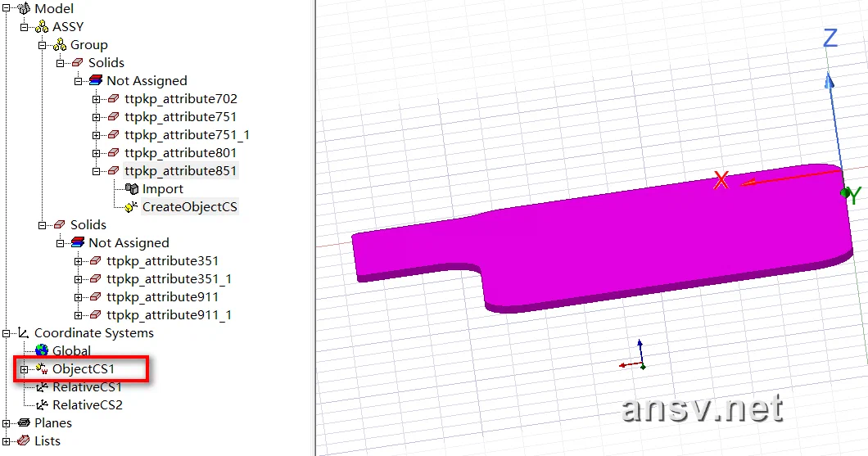868x456 pixels.
Task: Click the Group icon in tree
Action: pyautogui.click(x=60, y=45)
